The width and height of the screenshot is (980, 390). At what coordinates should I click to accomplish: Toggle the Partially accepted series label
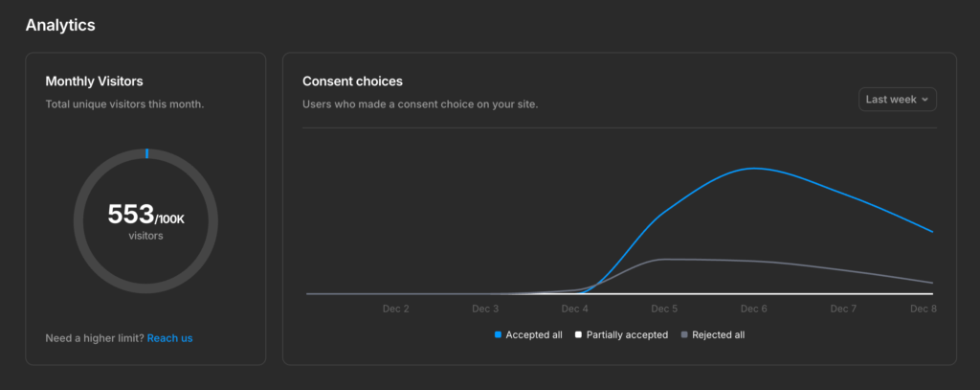[x=627, y=335]
